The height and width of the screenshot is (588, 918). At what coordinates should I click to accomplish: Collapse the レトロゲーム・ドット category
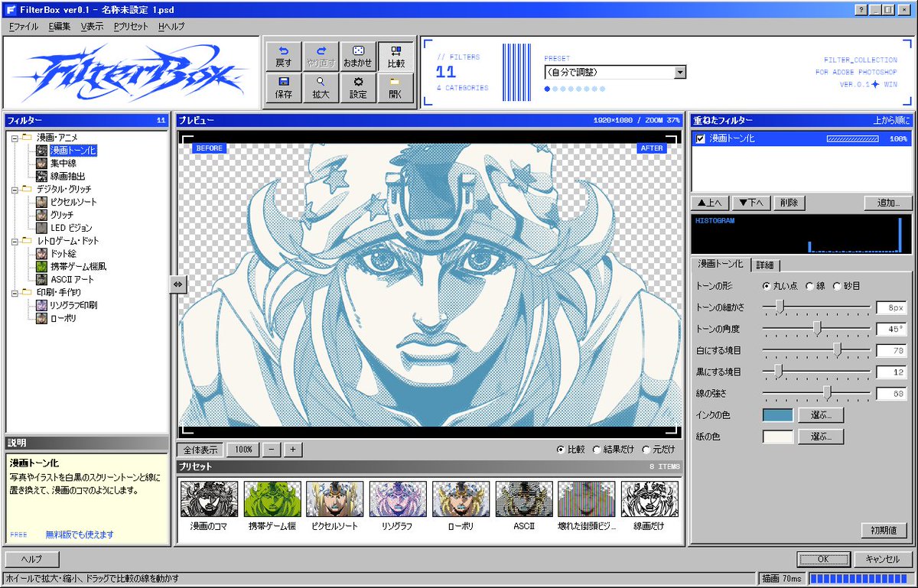[x=15, y=241]
